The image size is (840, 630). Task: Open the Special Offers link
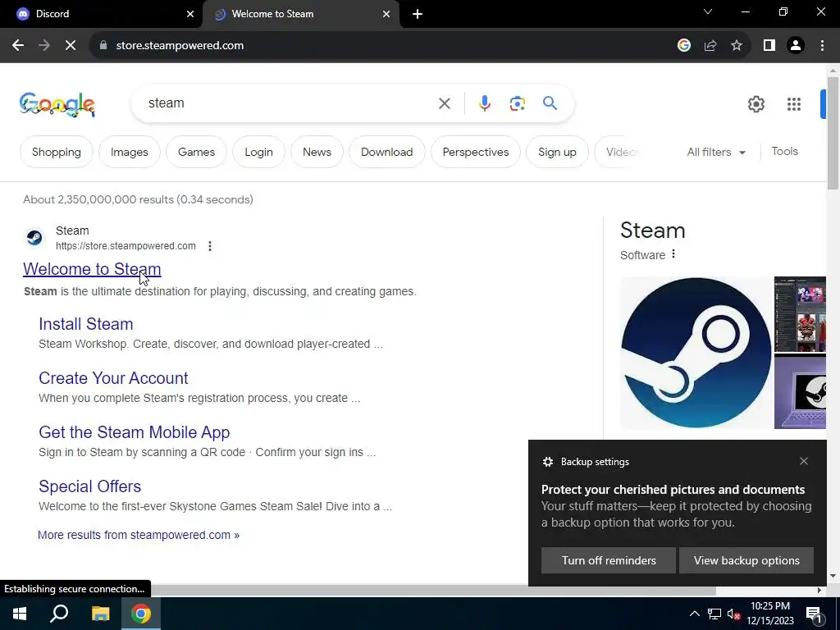coord(89,486)
